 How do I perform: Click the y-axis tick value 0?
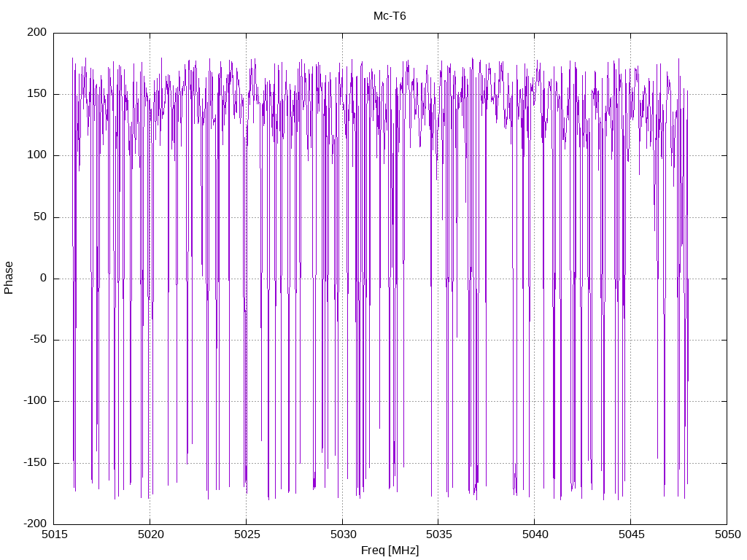44,278
